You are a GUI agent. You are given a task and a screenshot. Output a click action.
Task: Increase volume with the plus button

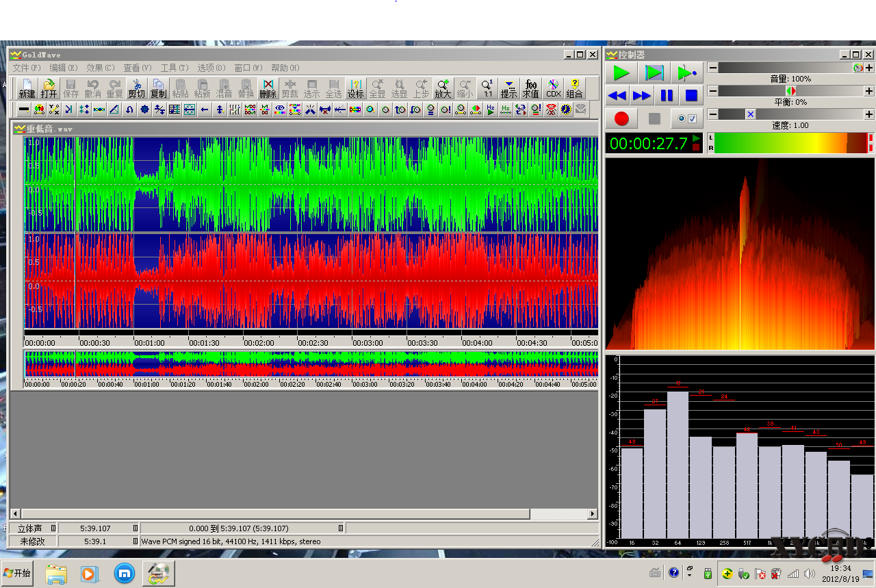[x=869, y=68]
